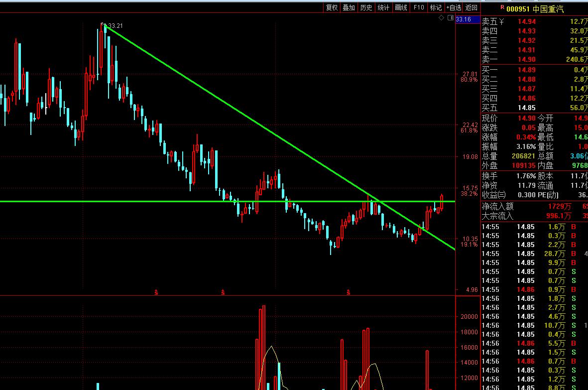Click the 4.96 price axis label

coord(472,289)
